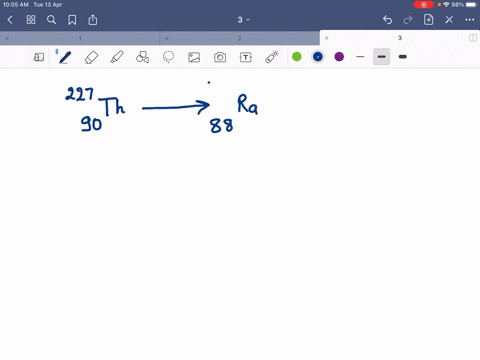This screenshot has width=480, height=360.
Task: Close editing mode with the X icon
Action: click(449, 20)
